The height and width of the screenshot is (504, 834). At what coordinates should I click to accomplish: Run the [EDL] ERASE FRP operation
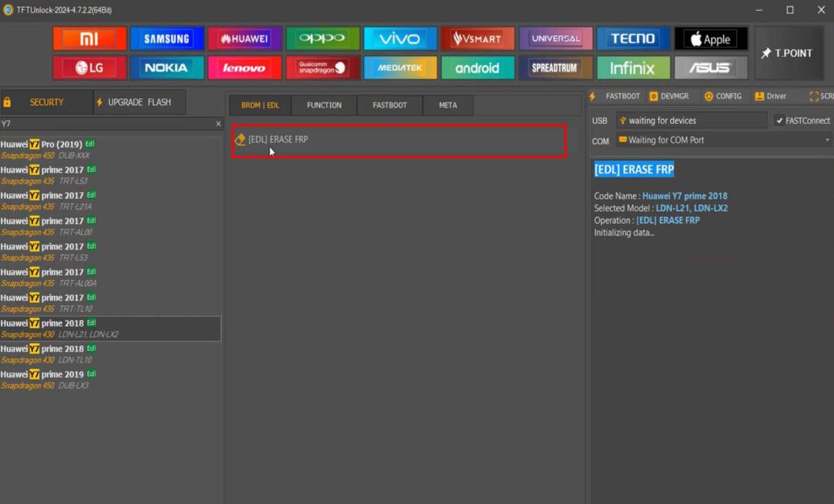click(399, 140)
